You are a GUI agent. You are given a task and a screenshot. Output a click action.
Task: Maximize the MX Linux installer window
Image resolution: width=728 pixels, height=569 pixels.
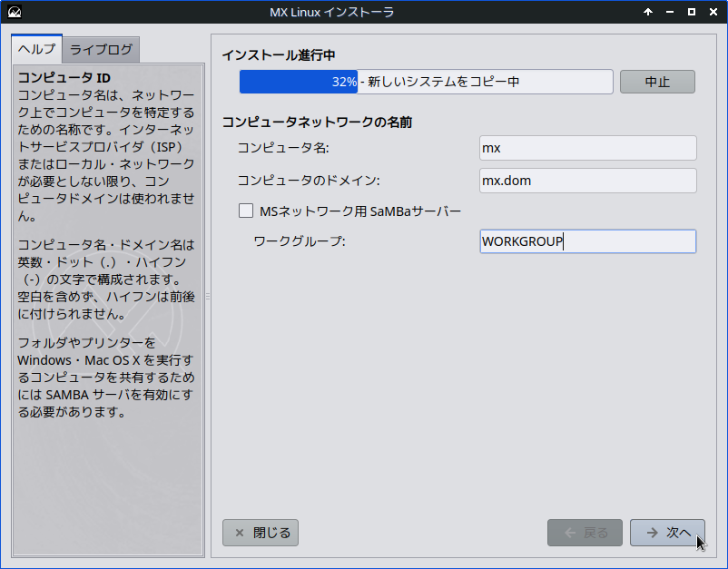(692, 12)
